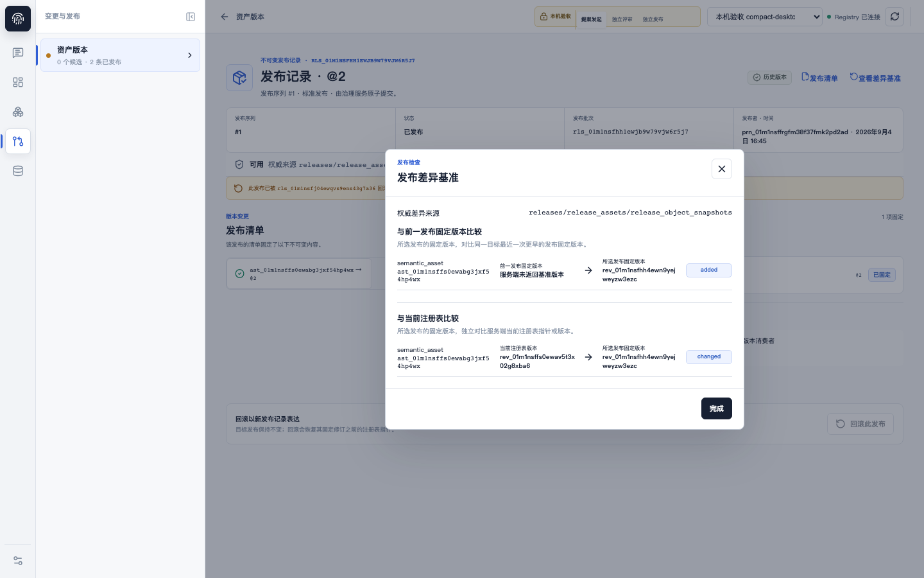Click the 与当前注册表比较 heading
This screenshot has width=924, height=578.
click(x=428, y=319)
